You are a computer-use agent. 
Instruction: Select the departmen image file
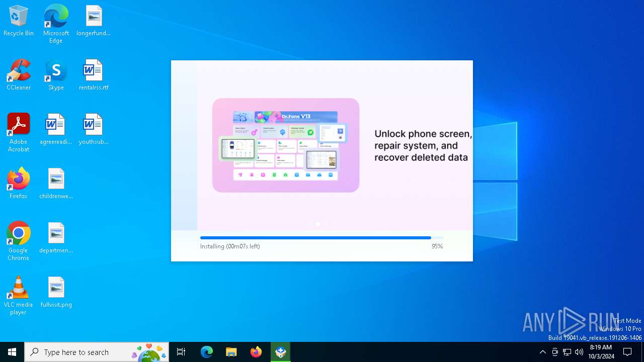click(56, 238)
